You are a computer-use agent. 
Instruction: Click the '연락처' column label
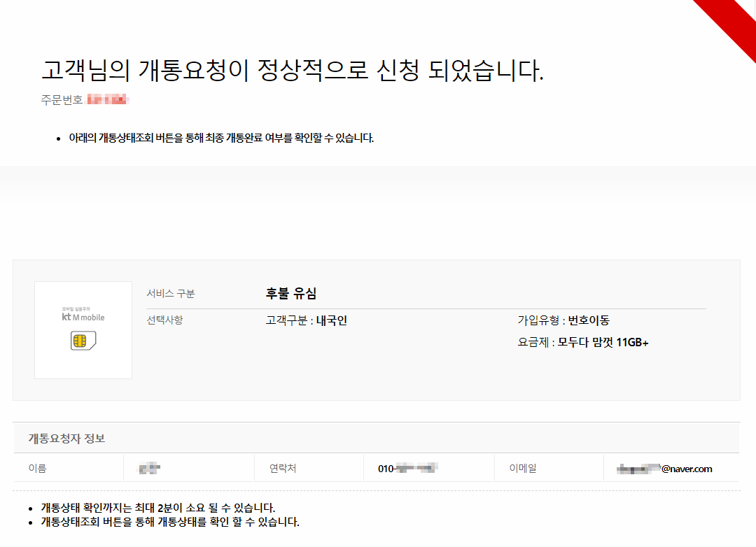pyautogui.click(x=283, y=468)
